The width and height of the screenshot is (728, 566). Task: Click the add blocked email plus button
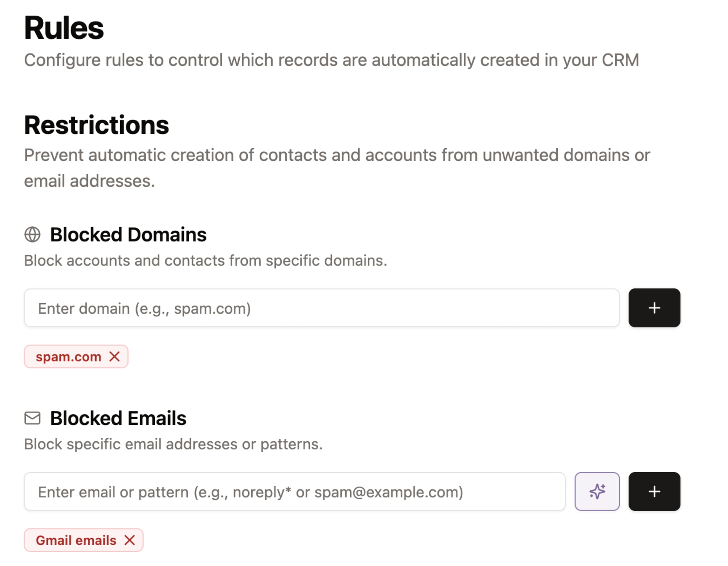[x=654, y=491]
